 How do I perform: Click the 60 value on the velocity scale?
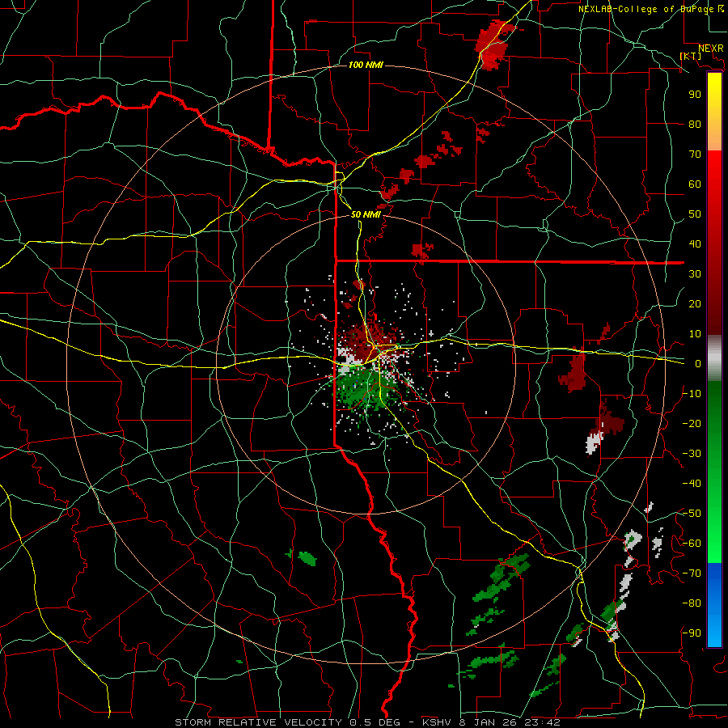point(695,184)
